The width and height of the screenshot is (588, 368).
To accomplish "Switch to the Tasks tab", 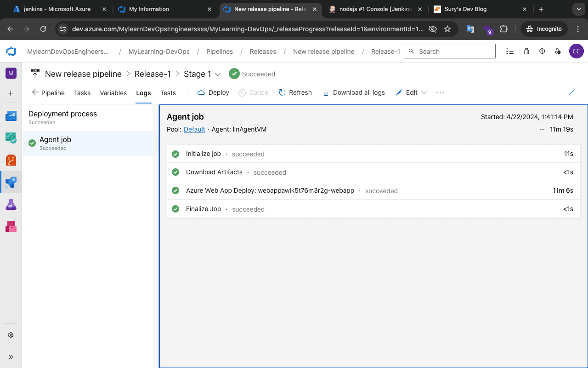I will pos(82,92).
